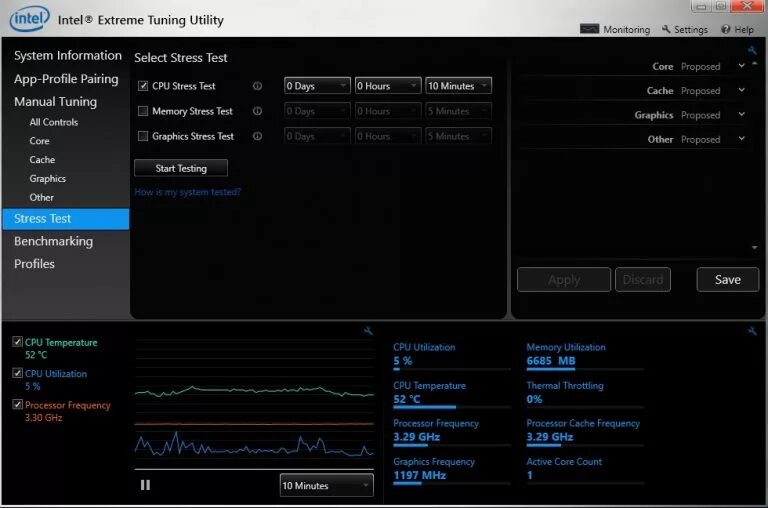Viewport: 768px width, 508px height.
Task: Click the Memory Utilization 6685 MB value
Action: [551, 361]
